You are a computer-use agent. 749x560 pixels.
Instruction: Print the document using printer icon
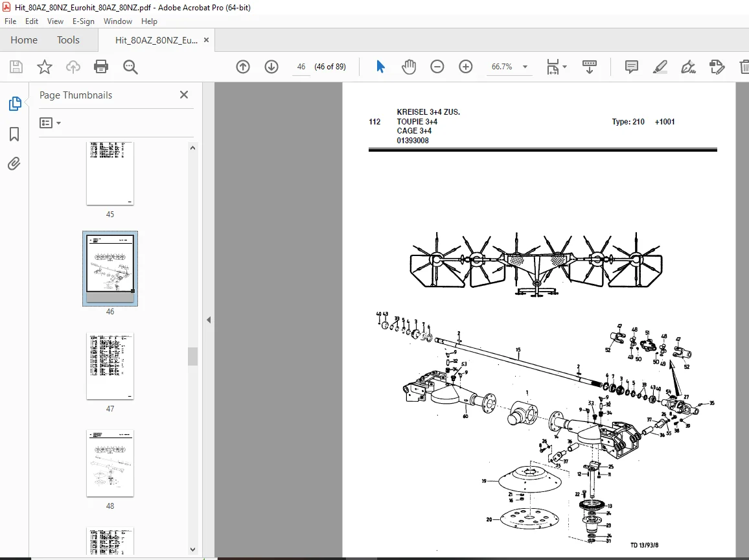[x=101, y=67]
